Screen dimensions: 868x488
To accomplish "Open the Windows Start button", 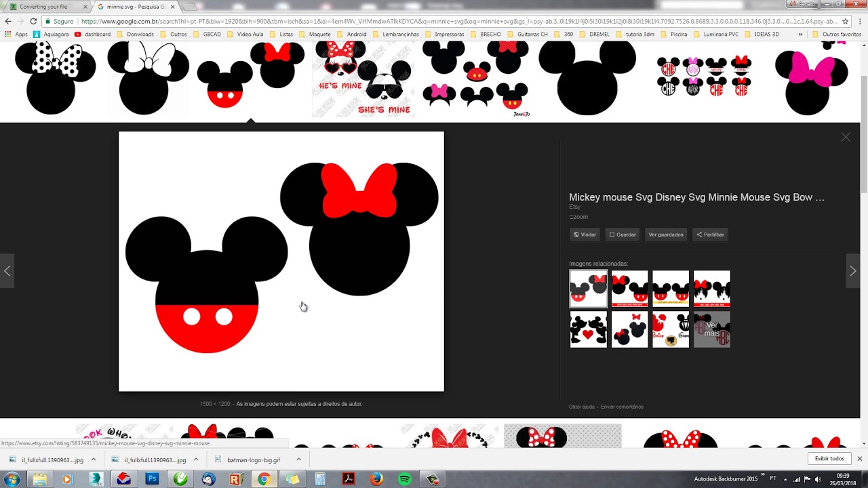I will [x=12, y=479].
